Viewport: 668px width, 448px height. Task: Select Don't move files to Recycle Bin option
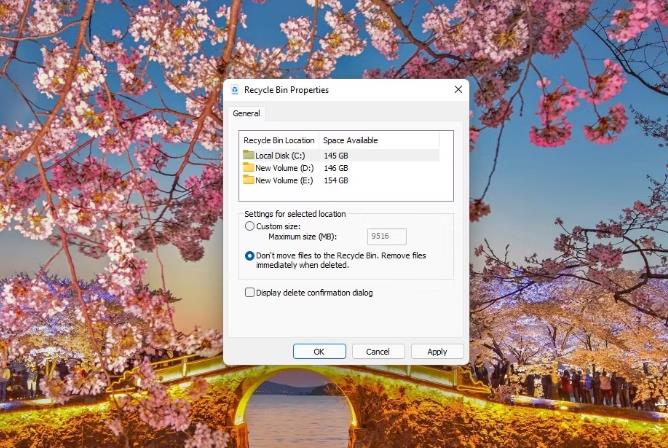(x=250, y=256)
